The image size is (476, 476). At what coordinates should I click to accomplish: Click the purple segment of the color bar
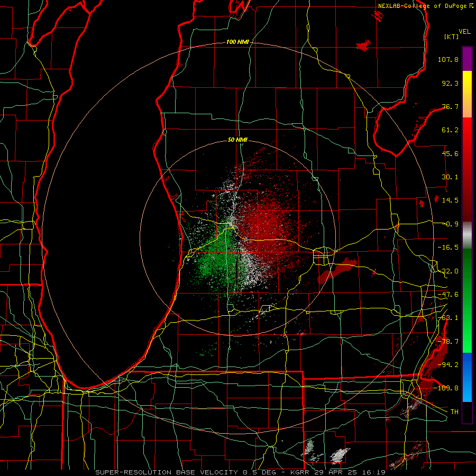coord(467,59)
